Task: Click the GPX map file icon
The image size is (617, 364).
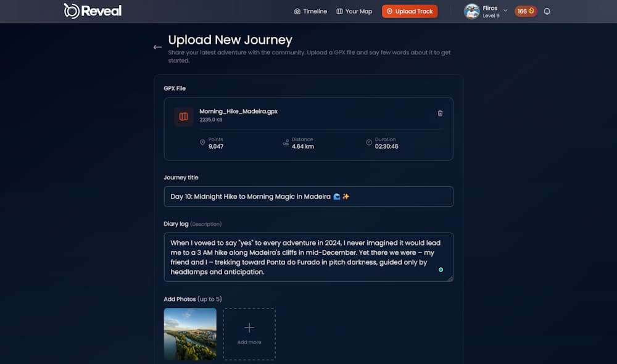Action: [x=184, y=117]
